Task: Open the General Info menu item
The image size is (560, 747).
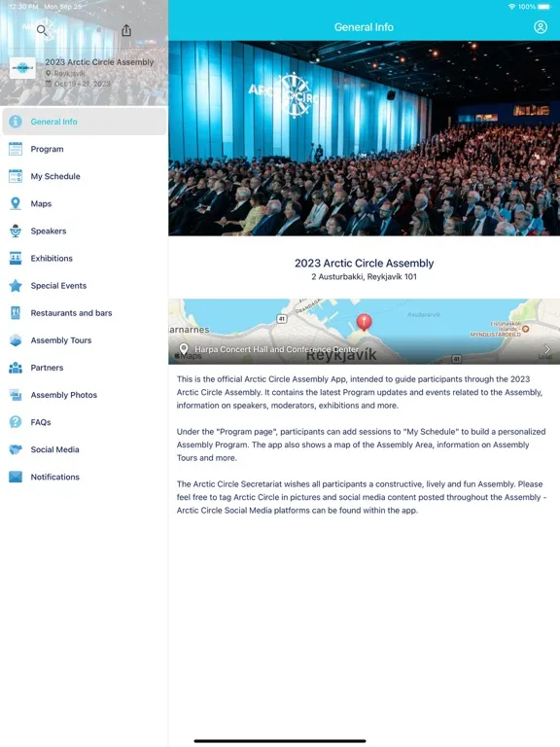Action: point(85,122)
